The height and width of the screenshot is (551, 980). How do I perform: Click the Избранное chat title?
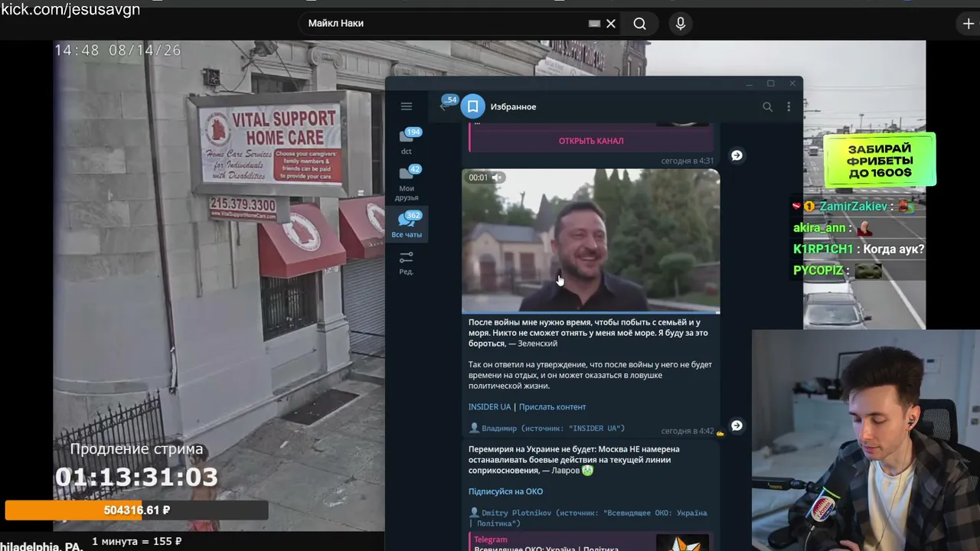pyautogui.click(x=513, y=107)
